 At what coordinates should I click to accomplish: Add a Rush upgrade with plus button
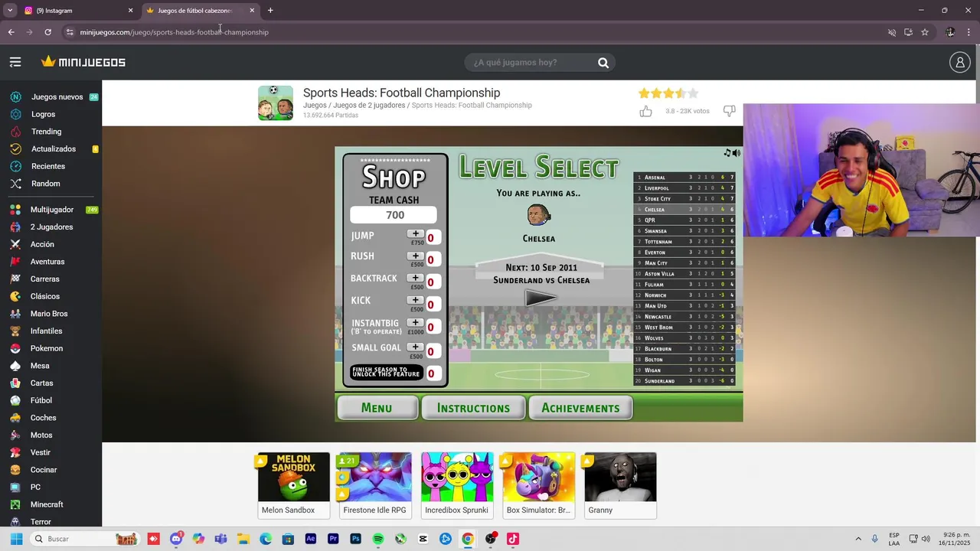coord(416,256)
